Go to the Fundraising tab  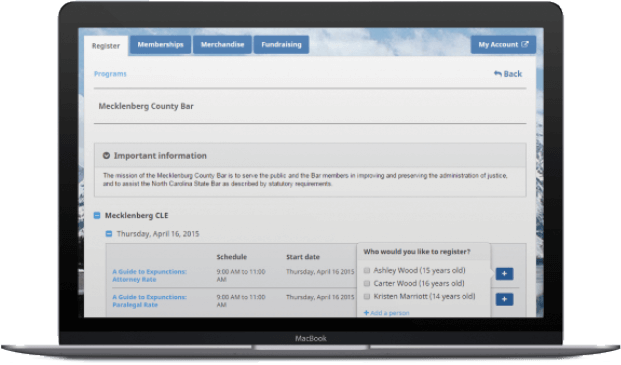point(281,45)
